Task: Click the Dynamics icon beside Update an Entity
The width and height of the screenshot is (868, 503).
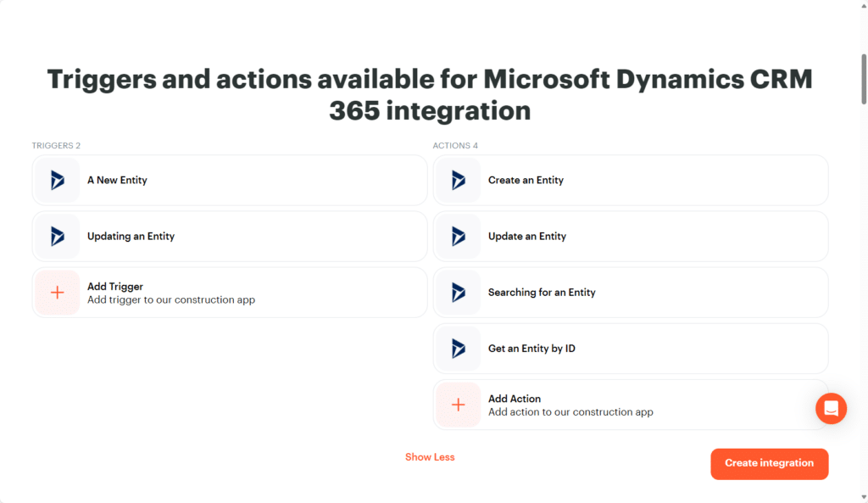Action: 458,236
